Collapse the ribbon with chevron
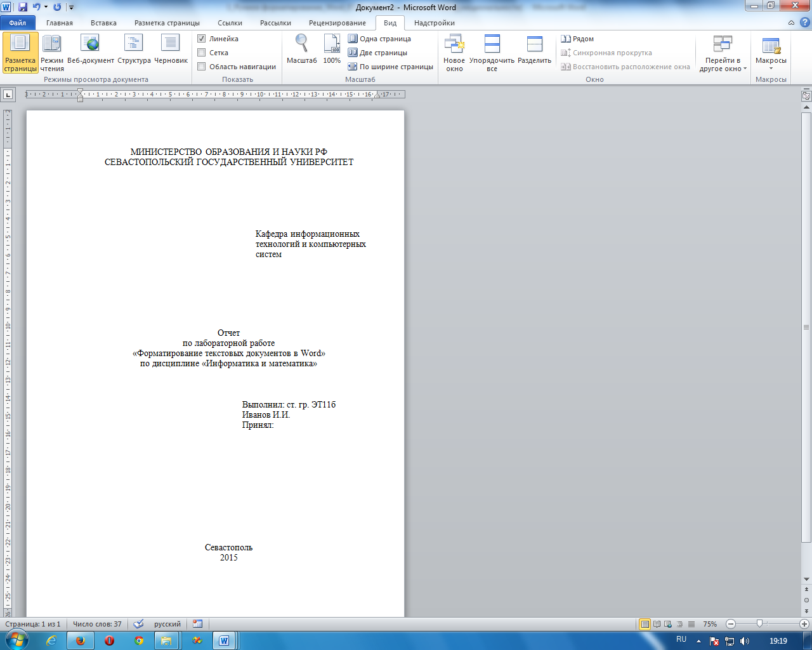The height and width of the screenshot is (650, 812). tap(791, 23)
